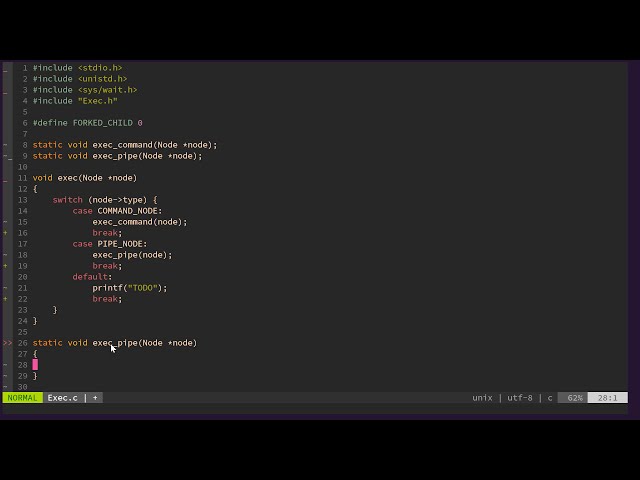
Task: Click PIPE_NODE on line 17
Action: 120,244
